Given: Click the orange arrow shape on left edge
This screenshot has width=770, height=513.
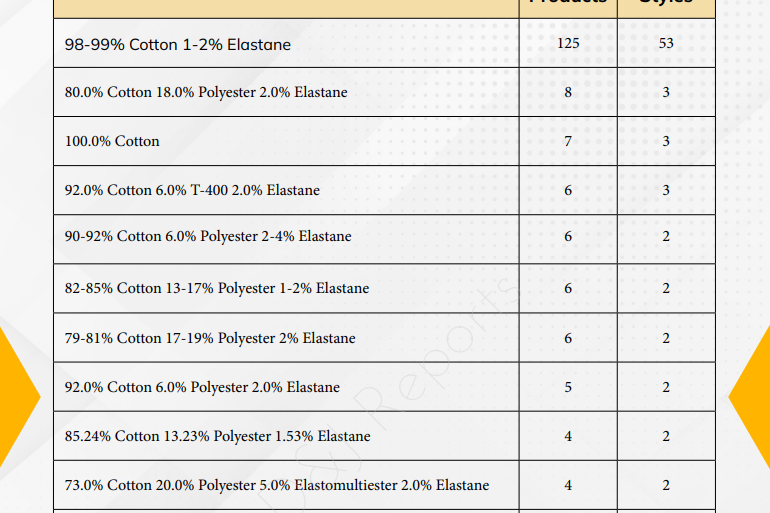Looking at the screenshot, I should tap(17, 397).
